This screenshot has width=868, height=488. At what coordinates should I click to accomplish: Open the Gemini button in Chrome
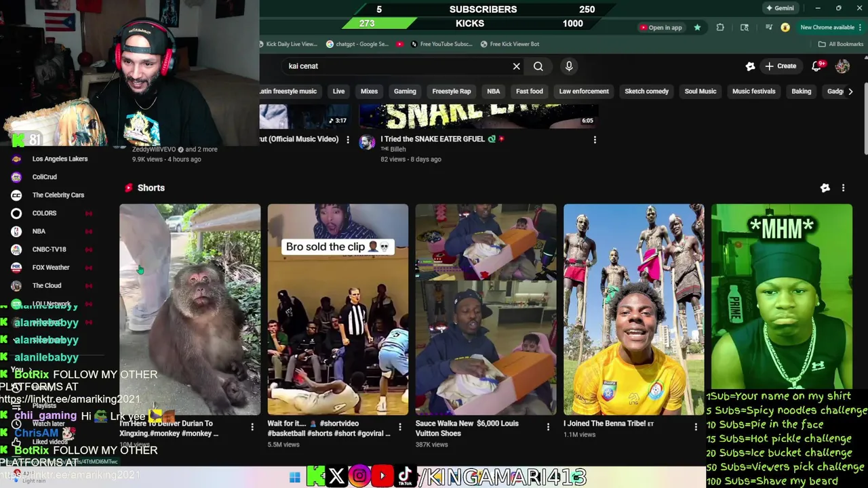tap(781, 8)
